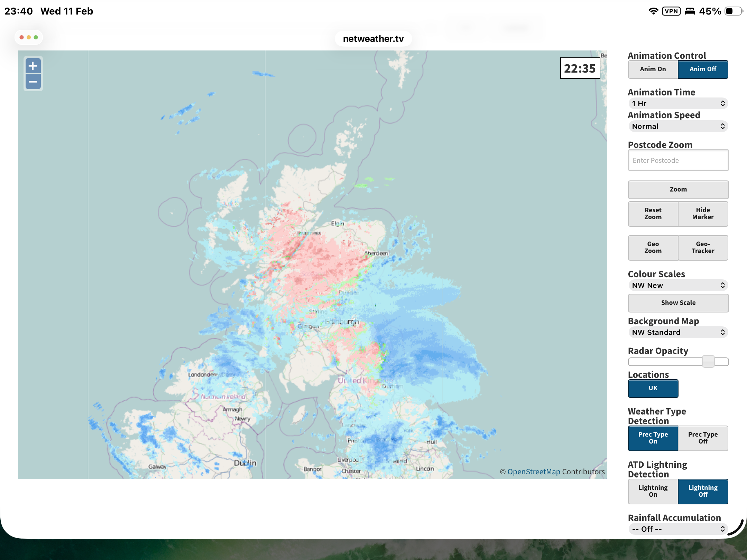Open the Colour Scales NW New dropdown
747x560 pixels.
coord(678,285)
